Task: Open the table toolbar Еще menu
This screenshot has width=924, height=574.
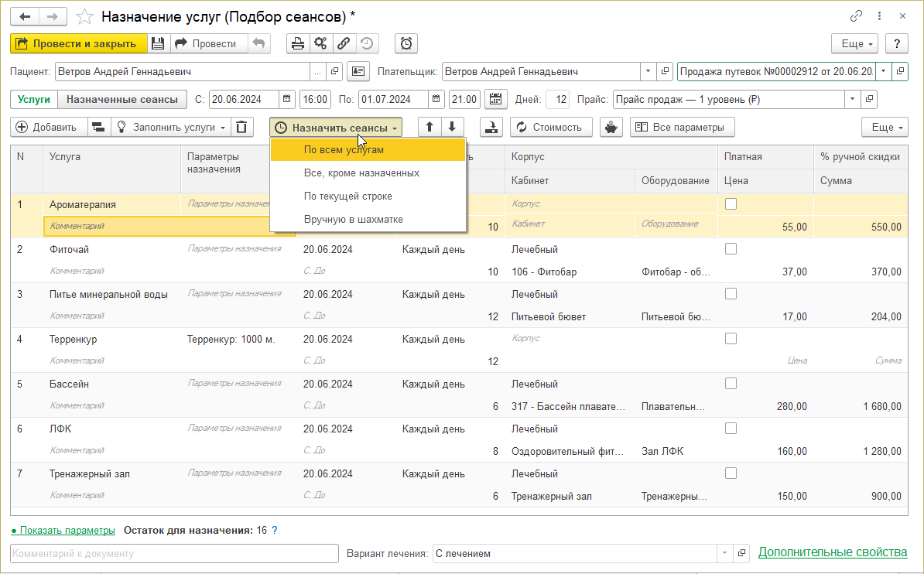Action: (x=885, y=127)
